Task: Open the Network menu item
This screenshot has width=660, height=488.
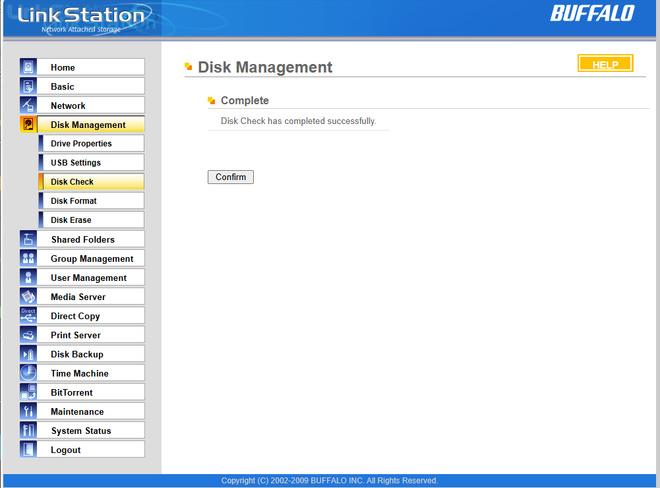Action: (x=91, y=105)
